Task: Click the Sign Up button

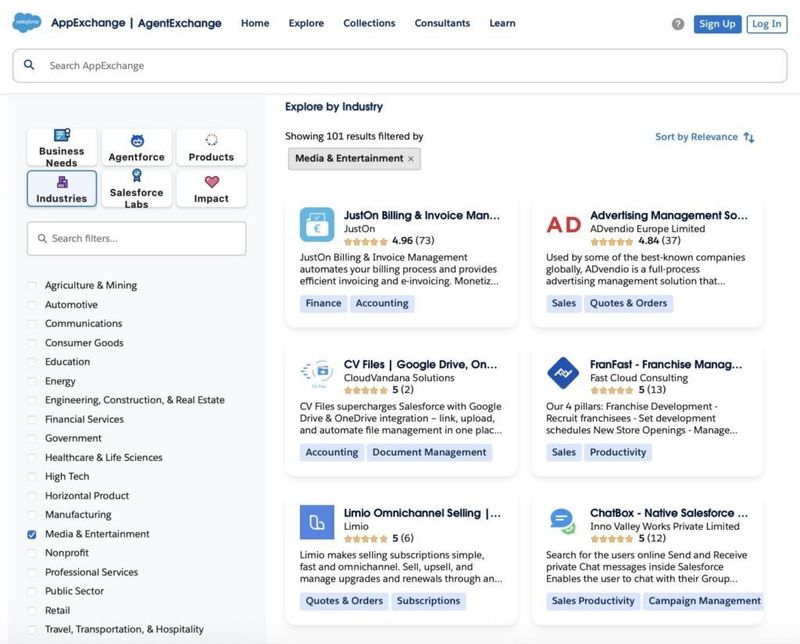Action: [x=717, y=24]
